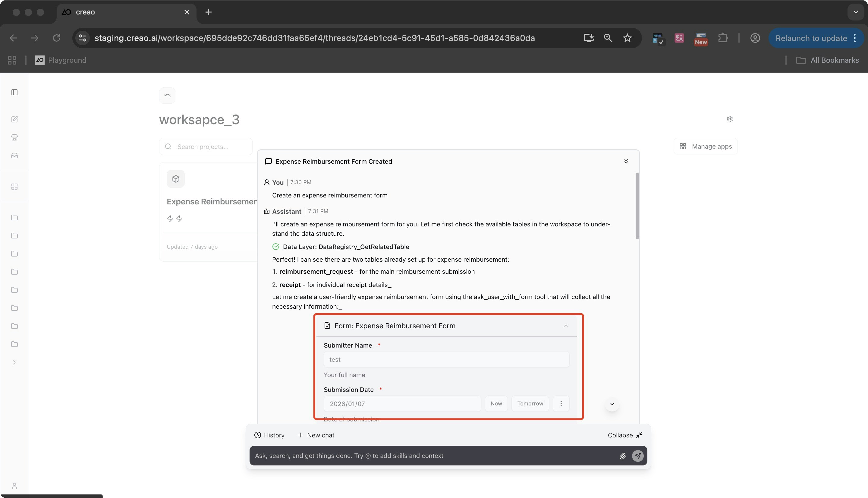Screen dimensions: 868x498
Task: Open the History tab in chat bar
Action: pyautogui.click(x=269, y=435)
